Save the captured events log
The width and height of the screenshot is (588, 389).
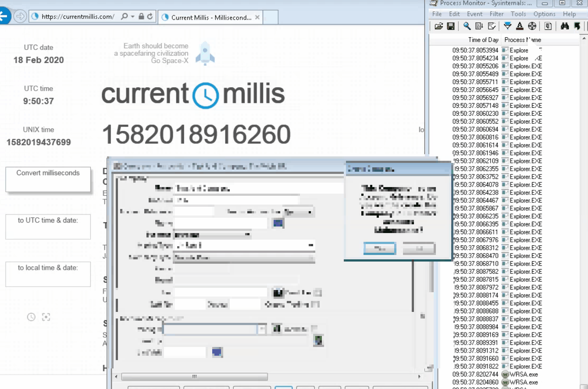[x=450, y=26]
